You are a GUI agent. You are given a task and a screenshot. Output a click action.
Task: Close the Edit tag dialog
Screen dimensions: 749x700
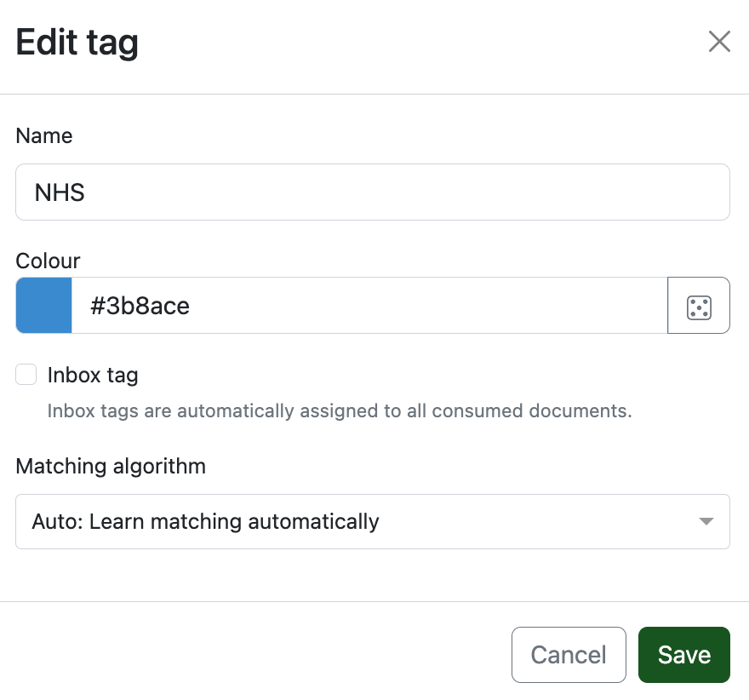(x=719, y=42)
